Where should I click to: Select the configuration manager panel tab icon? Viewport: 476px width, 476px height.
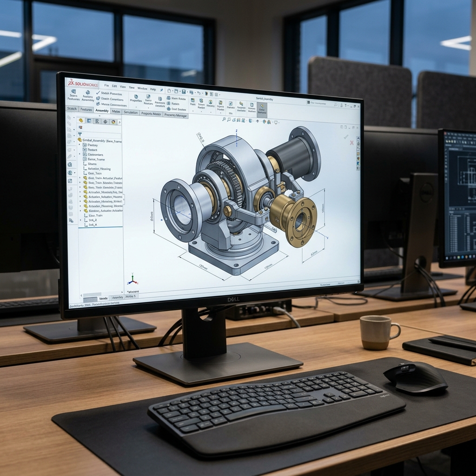pos(97,121)
